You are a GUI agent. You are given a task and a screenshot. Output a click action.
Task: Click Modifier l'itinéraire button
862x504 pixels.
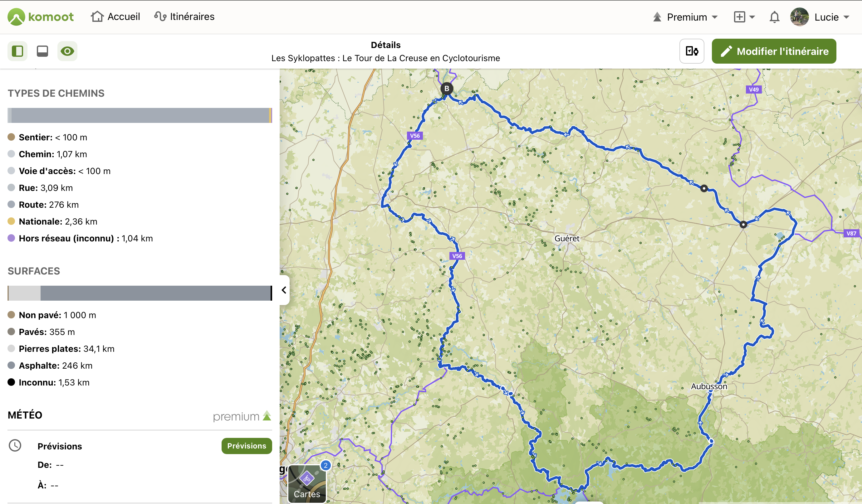pyautogui.click(x=774, y=51)
